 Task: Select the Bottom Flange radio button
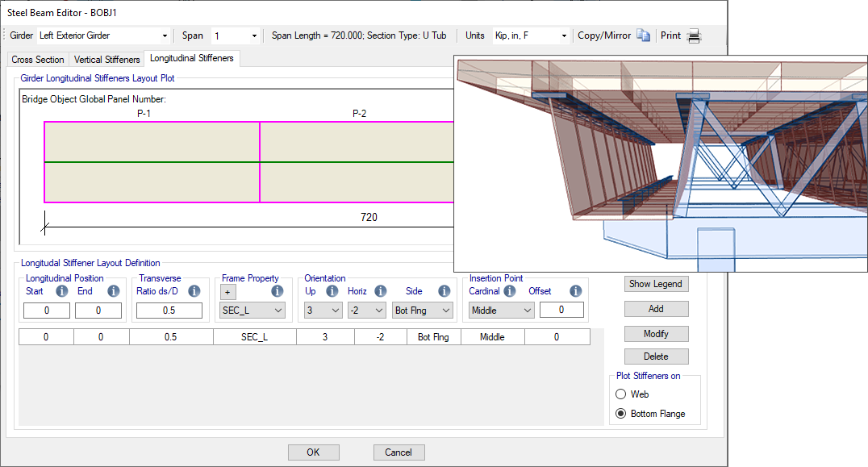[621, 413]
